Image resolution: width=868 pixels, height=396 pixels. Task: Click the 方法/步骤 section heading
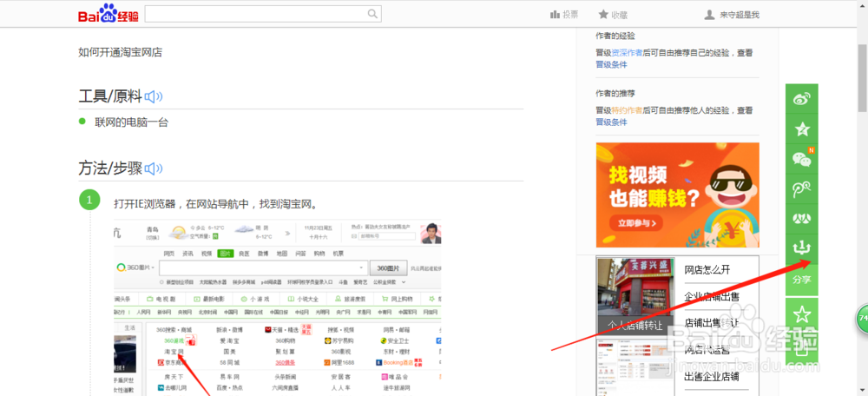(110, 168)
